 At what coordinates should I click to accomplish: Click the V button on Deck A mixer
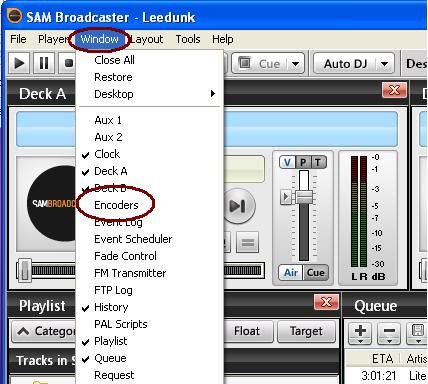(x=287, y=162)
